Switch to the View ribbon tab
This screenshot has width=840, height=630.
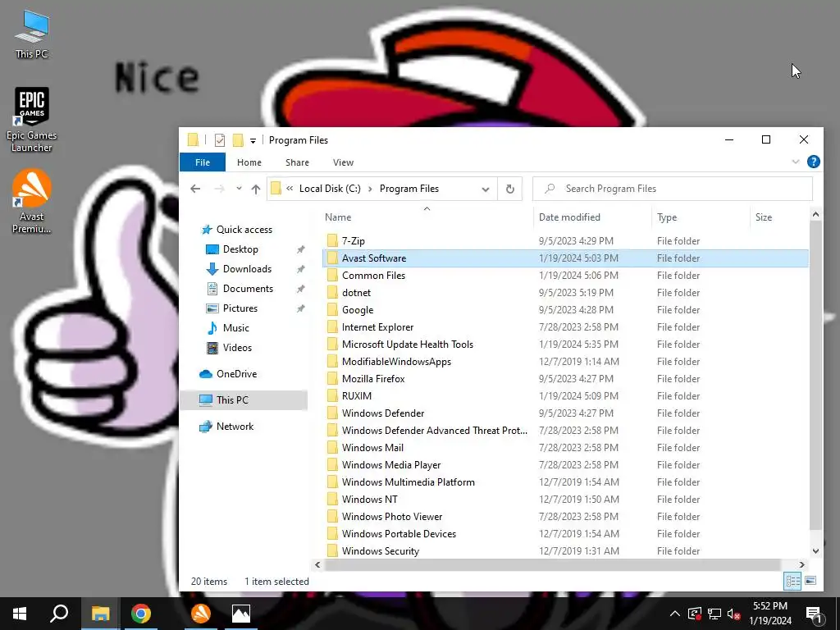click(343, 162)
